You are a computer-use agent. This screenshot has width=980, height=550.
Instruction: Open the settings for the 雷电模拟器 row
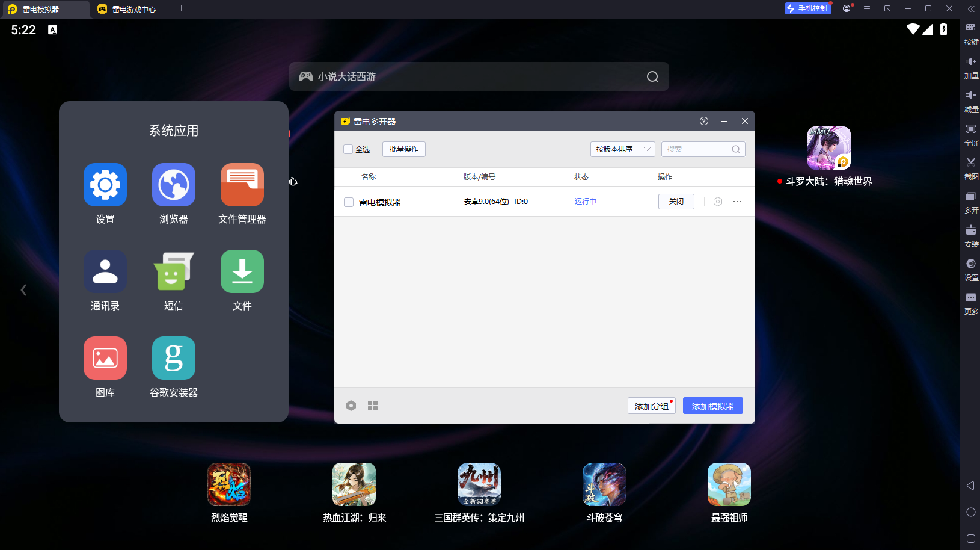tap(717, 202)
